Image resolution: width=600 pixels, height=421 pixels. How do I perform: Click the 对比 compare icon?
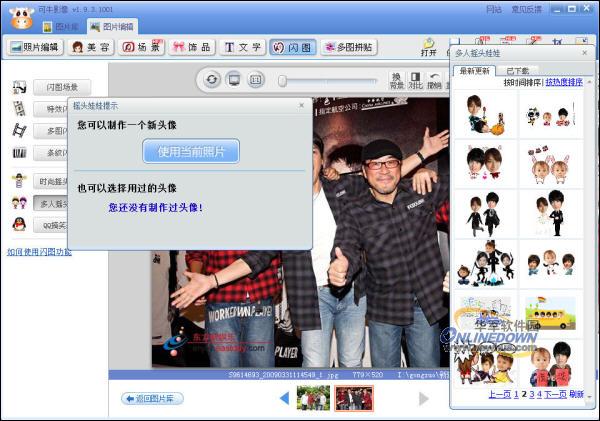tap(415, 80)
